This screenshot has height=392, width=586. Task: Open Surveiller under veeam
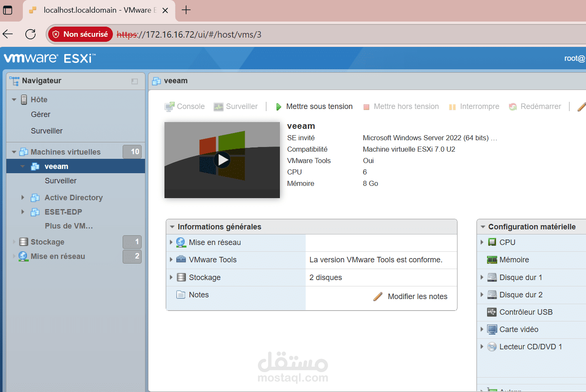tap(61, 181)
